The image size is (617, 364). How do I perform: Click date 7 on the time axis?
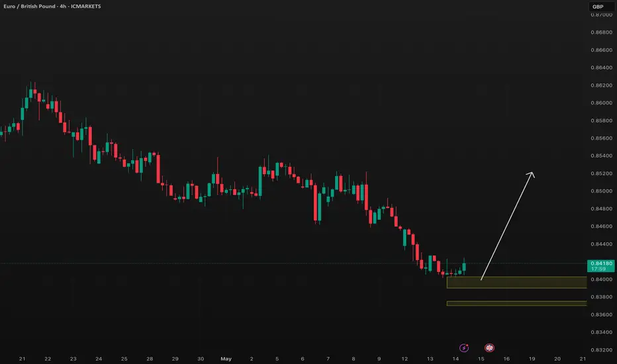(x=328, y=359)
